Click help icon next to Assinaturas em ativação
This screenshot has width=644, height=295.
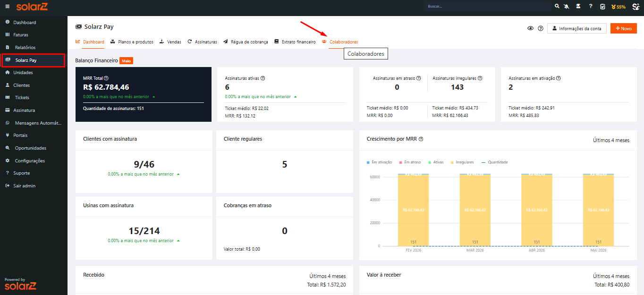(558, 78)
